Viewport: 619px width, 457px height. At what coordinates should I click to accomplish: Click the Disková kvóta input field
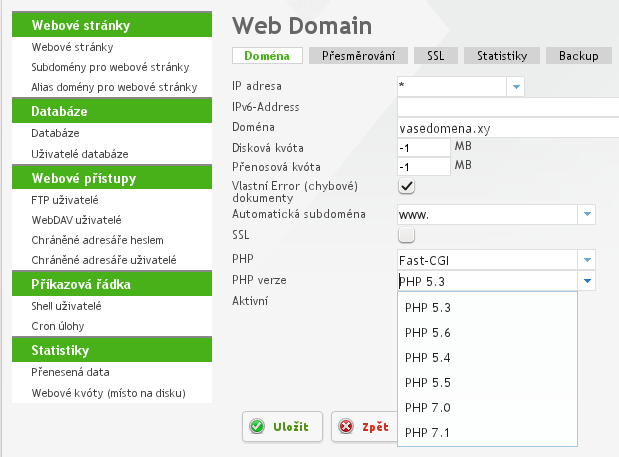point(423,147)
